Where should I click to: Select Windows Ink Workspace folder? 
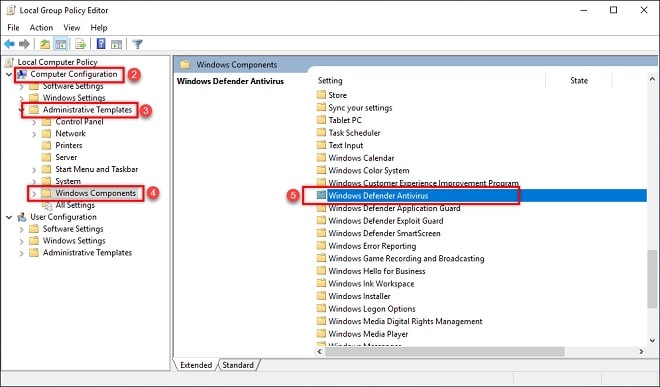371,284
